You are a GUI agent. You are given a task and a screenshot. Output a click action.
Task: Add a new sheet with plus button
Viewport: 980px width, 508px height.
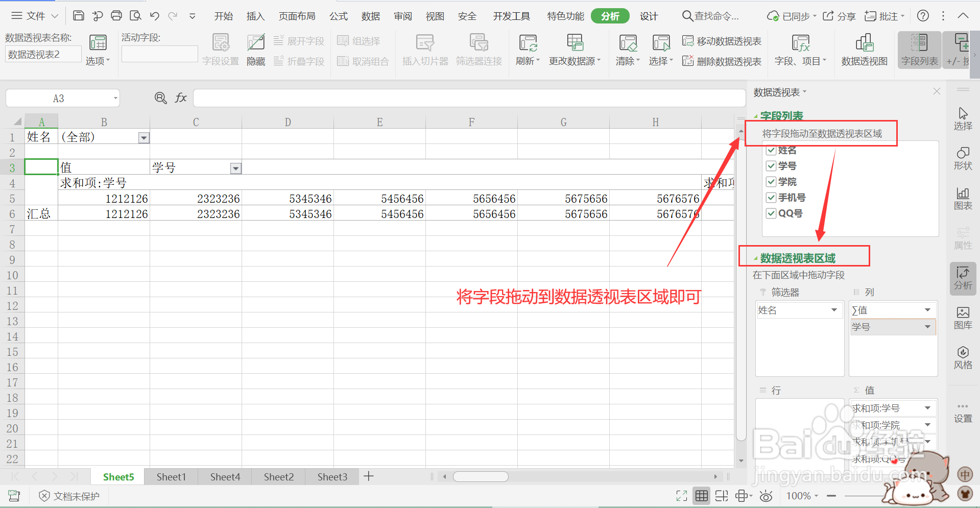point(369,476)
